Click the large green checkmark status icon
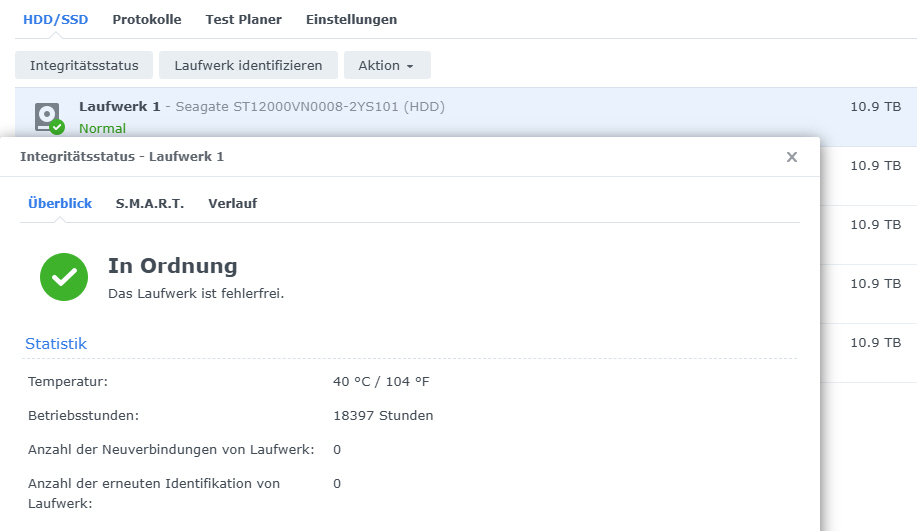 [x=64, y=276]
